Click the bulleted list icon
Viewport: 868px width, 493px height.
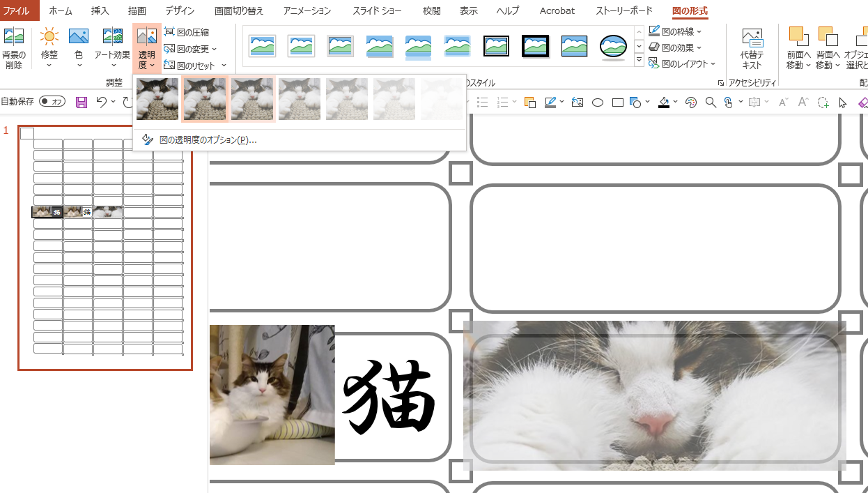pos(482,103)
